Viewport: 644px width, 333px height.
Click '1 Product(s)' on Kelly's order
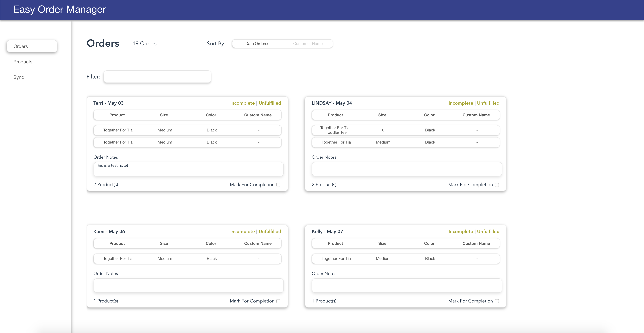(324, 301)
